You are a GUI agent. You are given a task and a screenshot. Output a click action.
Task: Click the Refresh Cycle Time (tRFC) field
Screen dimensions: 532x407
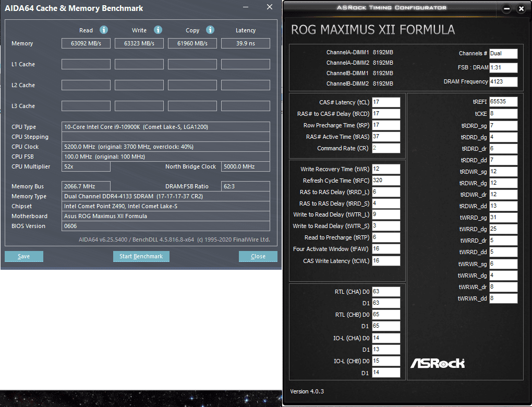tap(386, 181)
